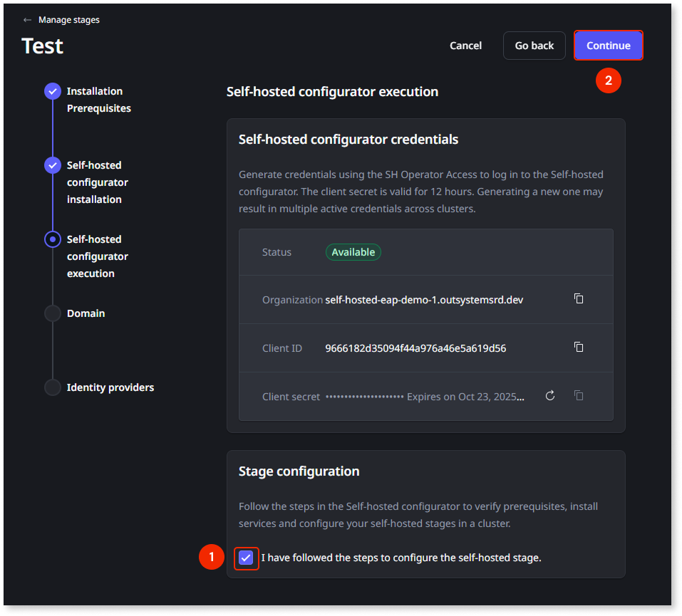Click the Client ID field label
The image size is (682, 616).
pyautogui.click(x=281, y=348)
